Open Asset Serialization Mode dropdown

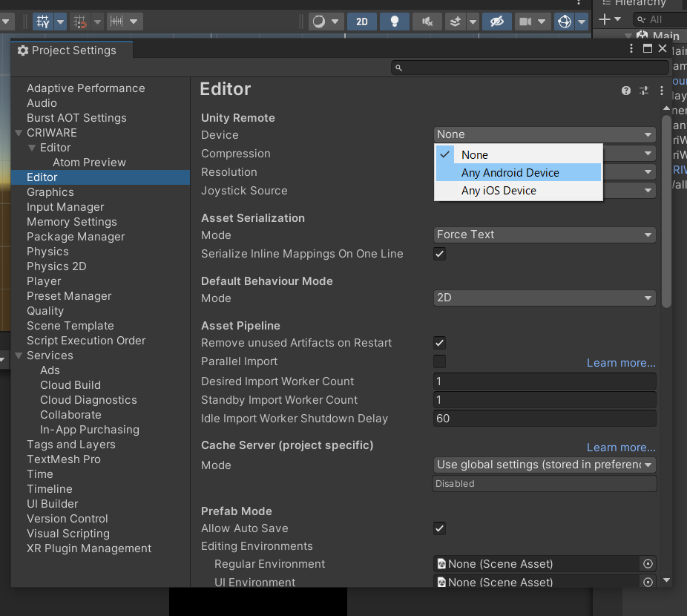545,235
